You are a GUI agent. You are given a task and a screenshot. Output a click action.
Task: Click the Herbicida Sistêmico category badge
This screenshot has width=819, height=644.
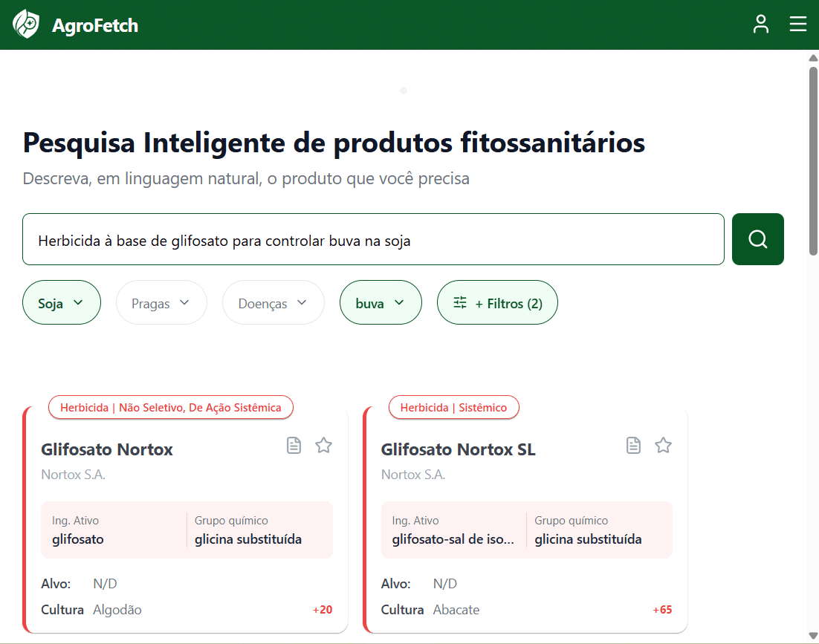[x=453, y=407]
